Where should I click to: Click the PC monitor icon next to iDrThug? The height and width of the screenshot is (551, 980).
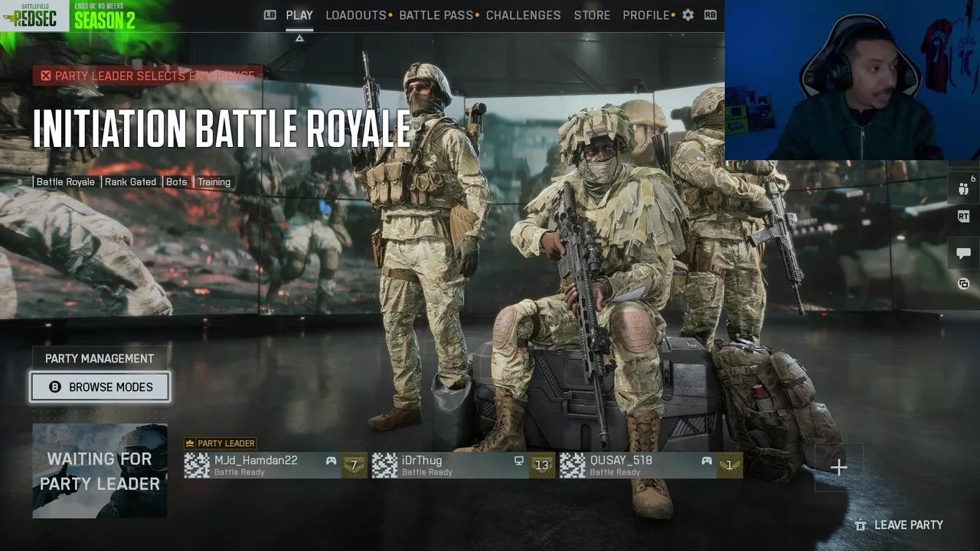point(518,461)
